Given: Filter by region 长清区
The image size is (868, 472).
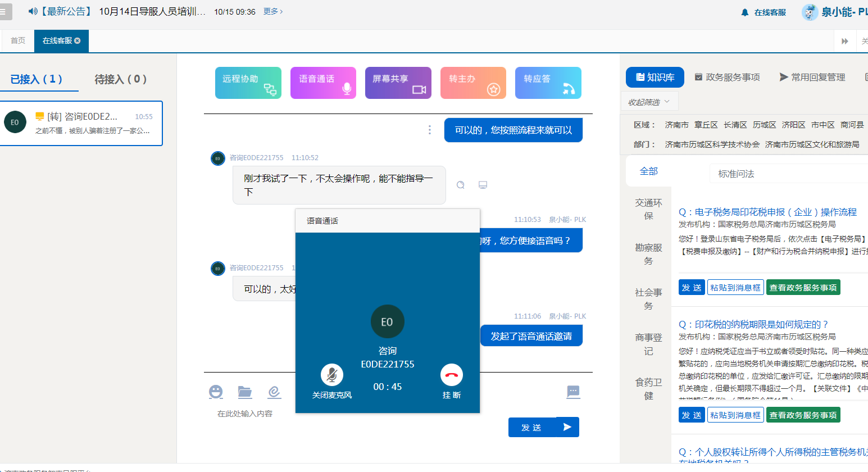Looking at the screenshot, I should point(735,125).
